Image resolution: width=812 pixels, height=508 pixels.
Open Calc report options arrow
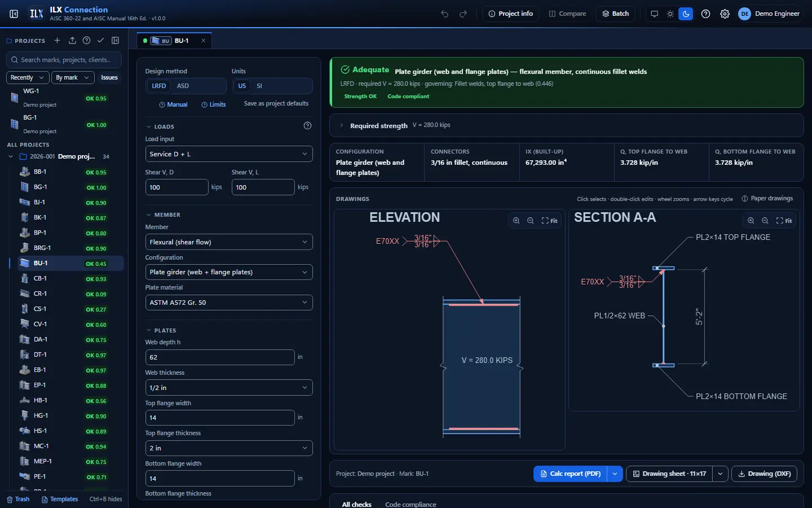(615, 474)
